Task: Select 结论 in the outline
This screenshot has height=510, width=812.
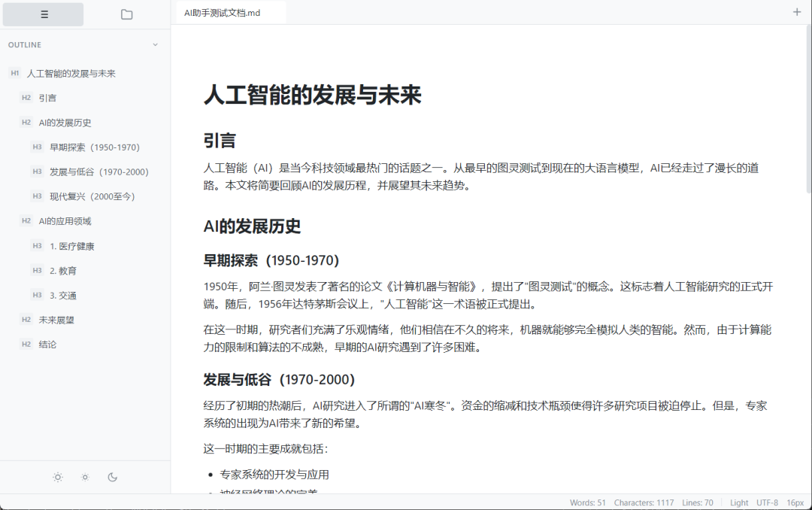Action: [47, 345]
